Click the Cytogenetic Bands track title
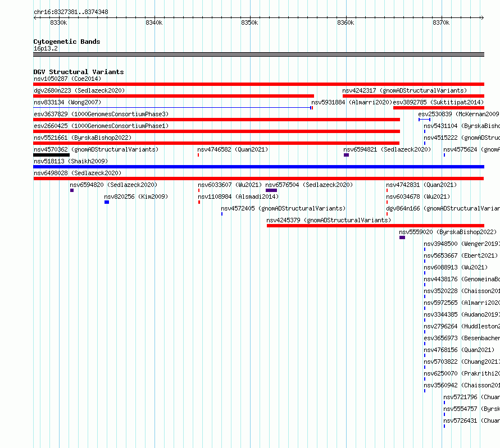Image resolution: width=500 pixels, height=448 pixels. [x=67, y=42]
